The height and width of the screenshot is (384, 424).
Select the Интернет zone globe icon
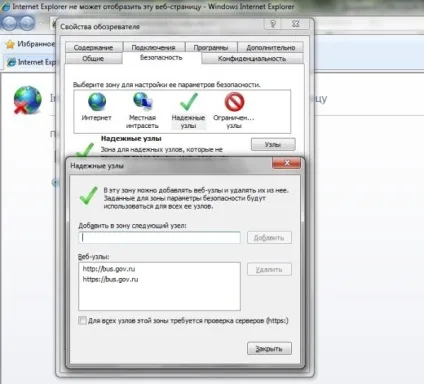[x=97, y=102]
